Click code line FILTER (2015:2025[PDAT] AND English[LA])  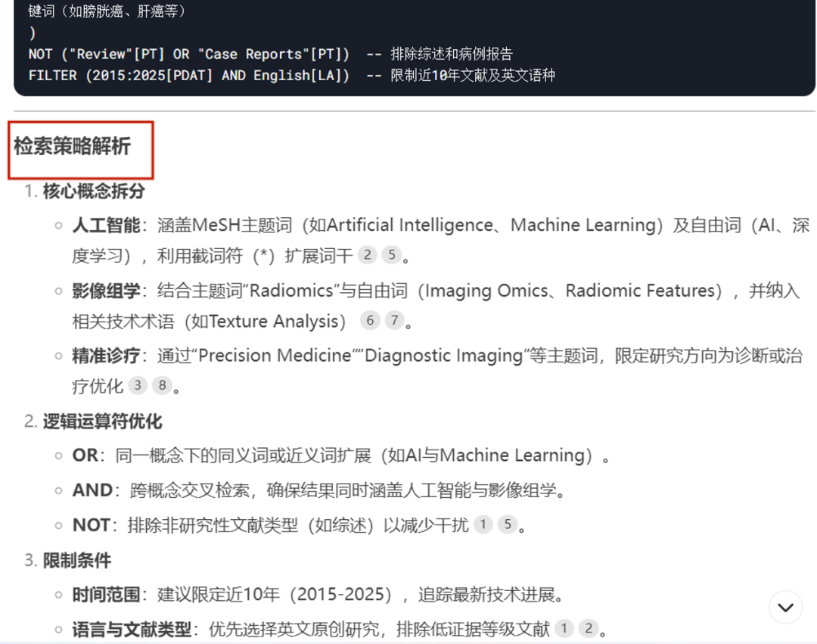point(189,76)
